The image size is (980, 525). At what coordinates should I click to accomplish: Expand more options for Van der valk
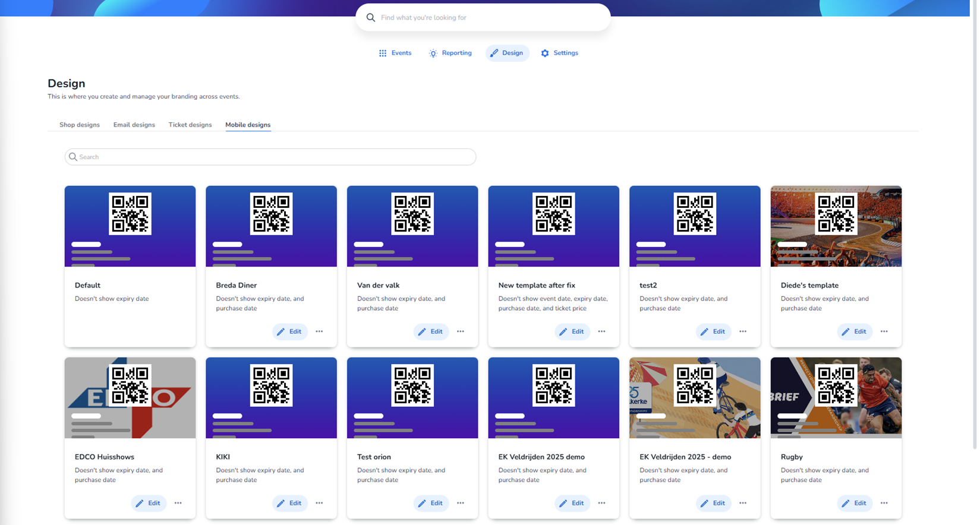461,331
